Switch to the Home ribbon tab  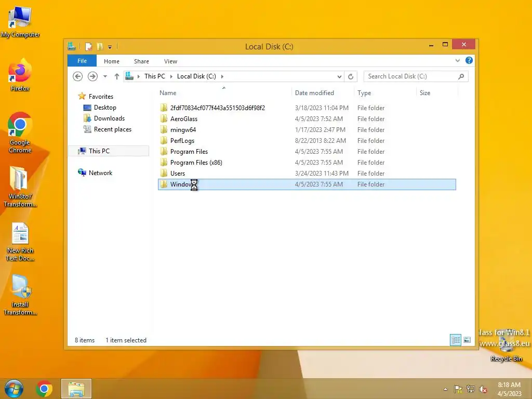(112, 61)
